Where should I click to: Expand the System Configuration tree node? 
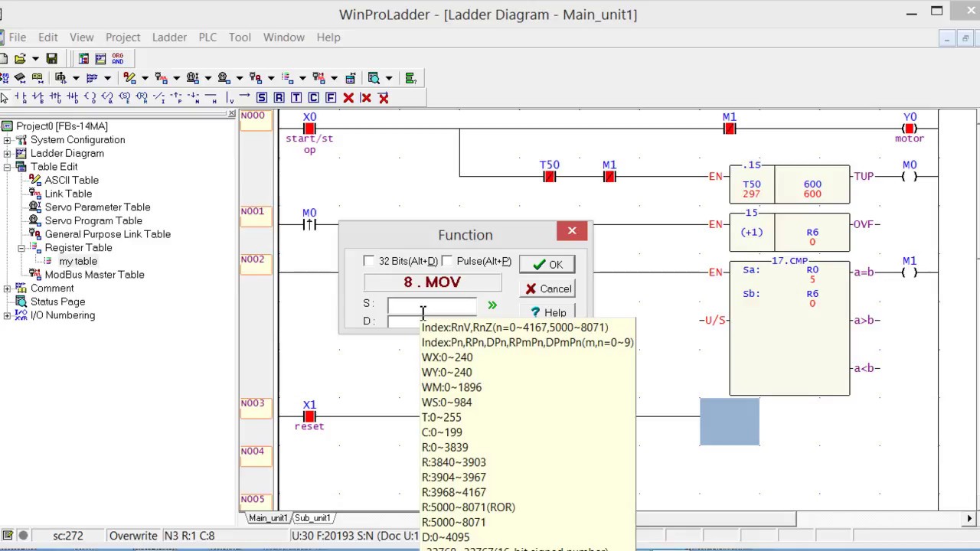click(8, 140)
